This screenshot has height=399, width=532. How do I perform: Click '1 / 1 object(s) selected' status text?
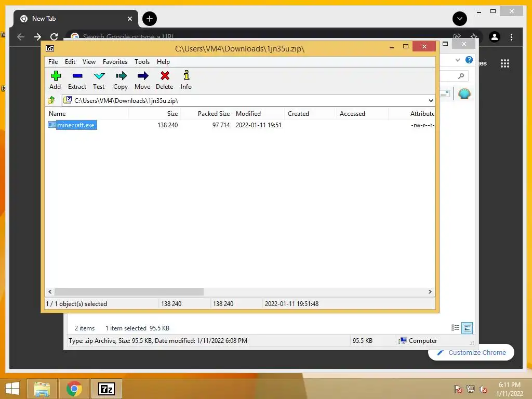(x=76, y=303)
